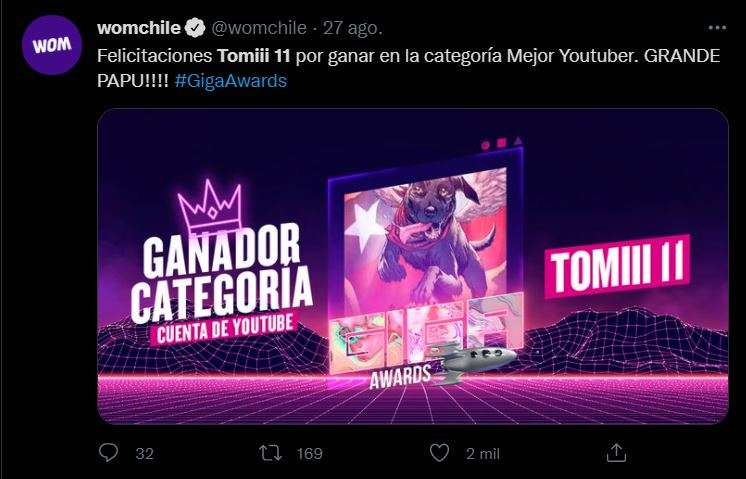View the 2 mil likes count

coord(483,453)
